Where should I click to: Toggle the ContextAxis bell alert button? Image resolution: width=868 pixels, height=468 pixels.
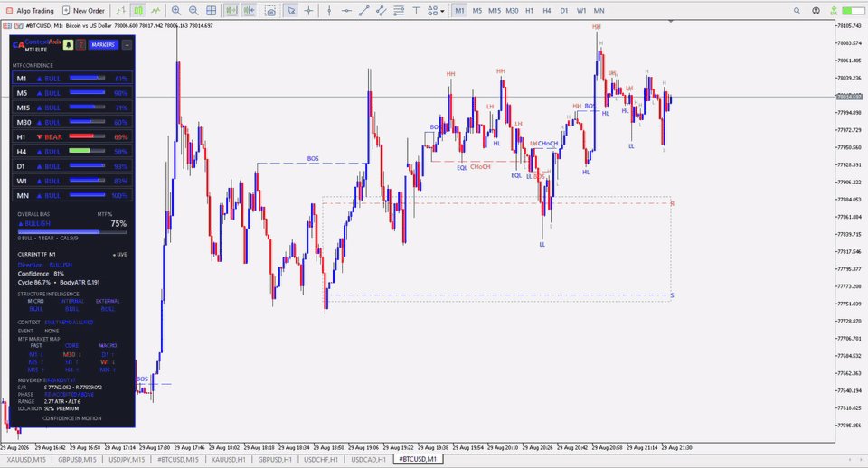coord(68,45)
